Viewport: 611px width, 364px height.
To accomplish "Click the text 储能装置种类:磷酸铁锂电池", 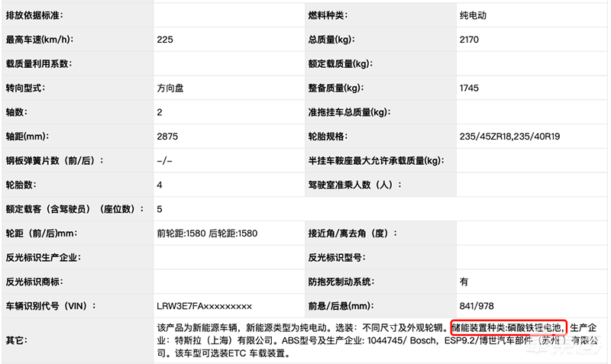I will (x=506, y=328).
